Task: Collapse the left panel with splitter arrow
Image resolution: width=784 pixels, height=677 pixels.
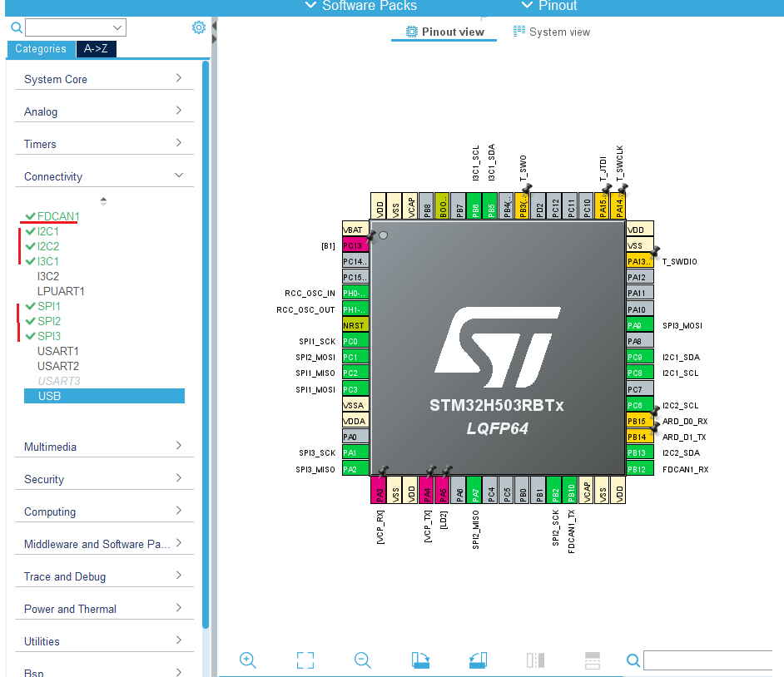Action: point(214,26)
